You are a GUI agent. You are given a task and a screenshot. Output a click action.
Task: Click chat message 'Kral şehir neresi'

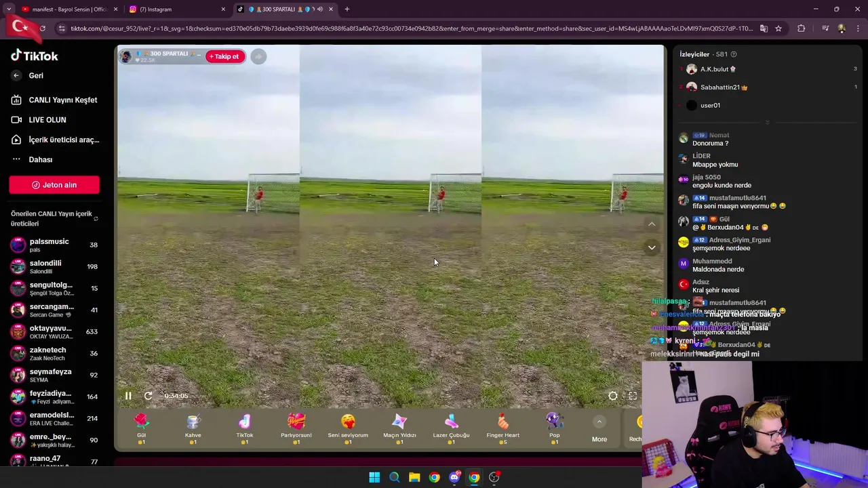[x=715, y=291]
